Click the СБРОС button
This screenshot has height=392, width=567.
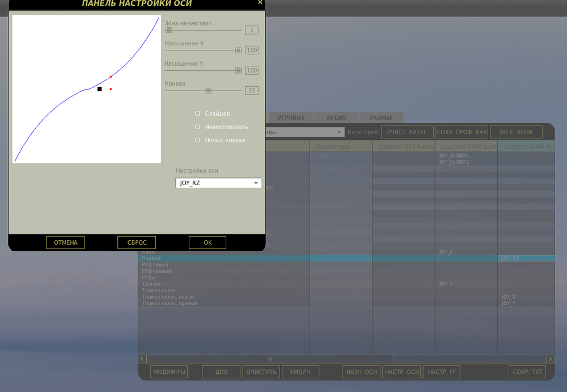click(137, 242)
